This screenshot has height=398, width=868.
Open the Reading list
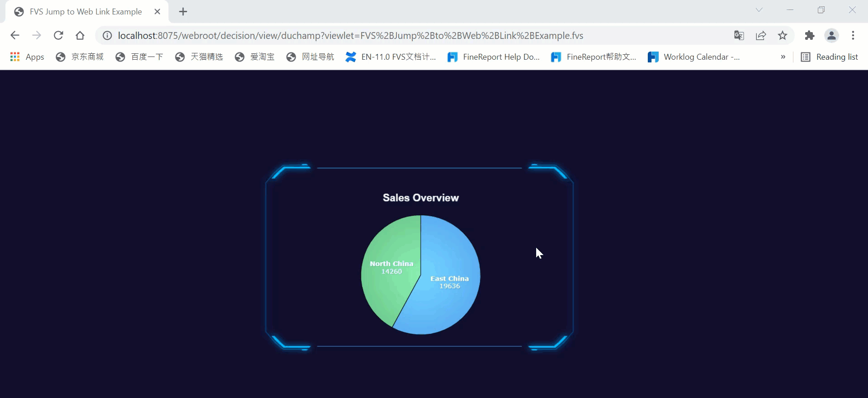coord(829,57)
